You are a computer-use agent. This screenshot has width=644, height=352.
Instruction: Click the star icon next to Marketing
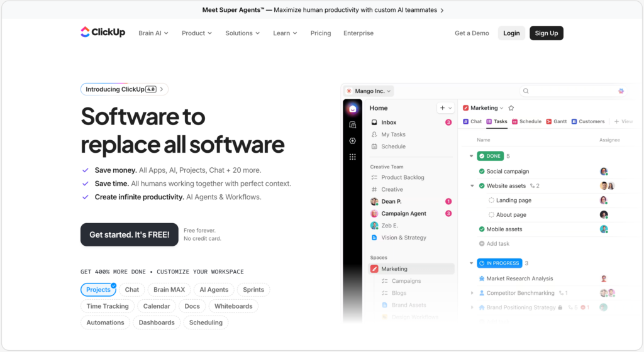point(511,108)
